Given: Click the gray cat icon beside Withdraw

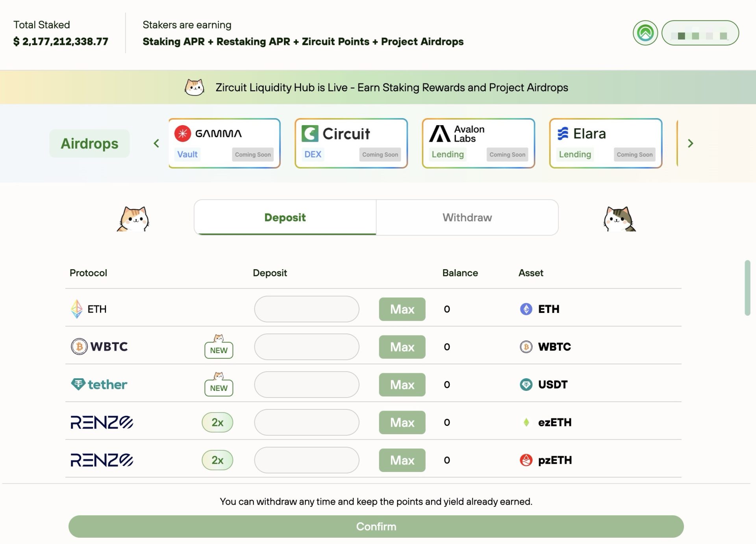Looking at the screenshot, I should pyautogui.click(x=619, y=218).
